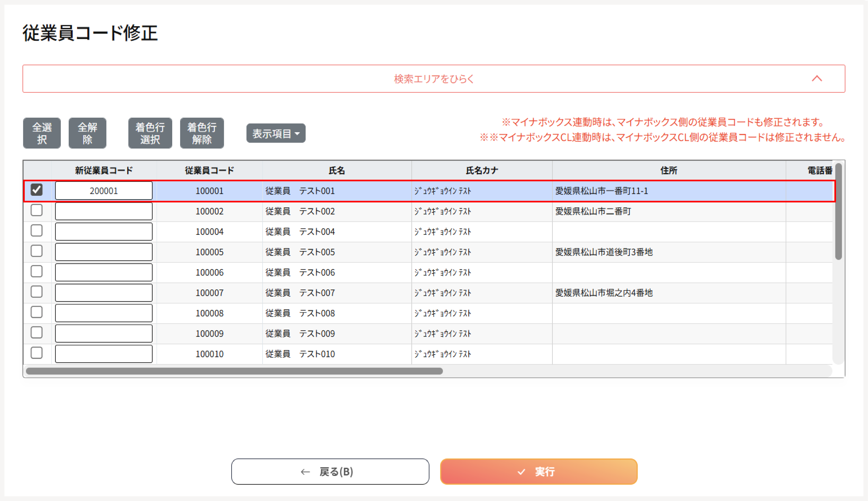This screenshot has height=501, width=868.
Task: Click the orange 実行 execute button
Action: click(x=539, y=472)
